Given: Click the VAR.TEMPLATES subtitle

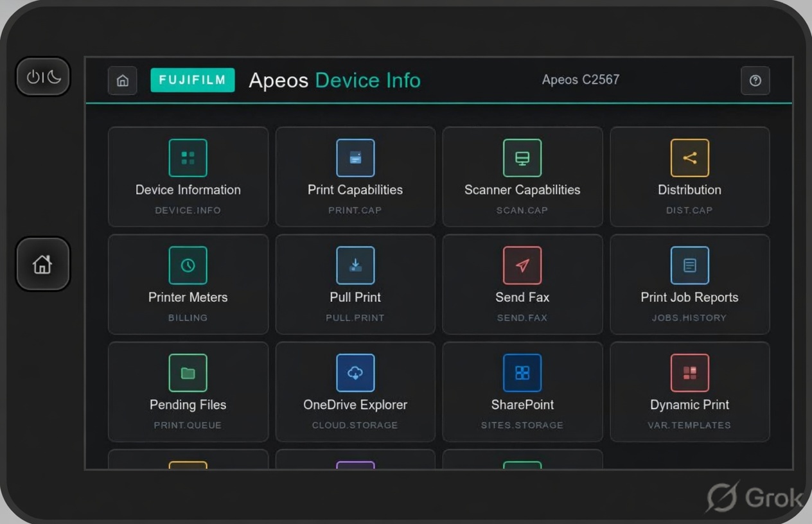Looking at the screenshot, I should tap(690, 424).
